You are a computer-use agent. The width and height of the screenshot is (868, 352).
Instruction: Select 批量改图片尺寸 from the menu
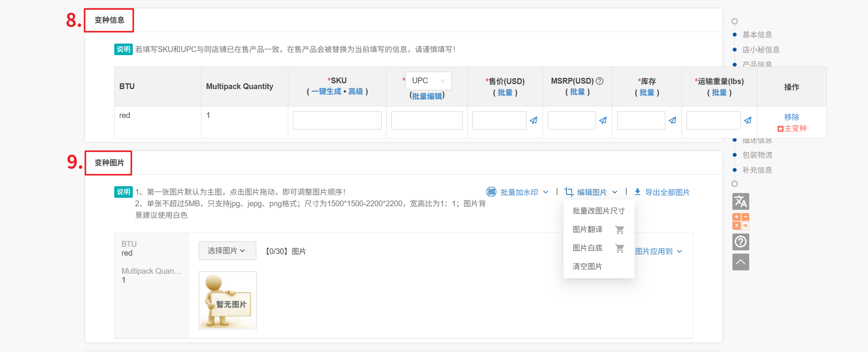(x=598, y=211)
